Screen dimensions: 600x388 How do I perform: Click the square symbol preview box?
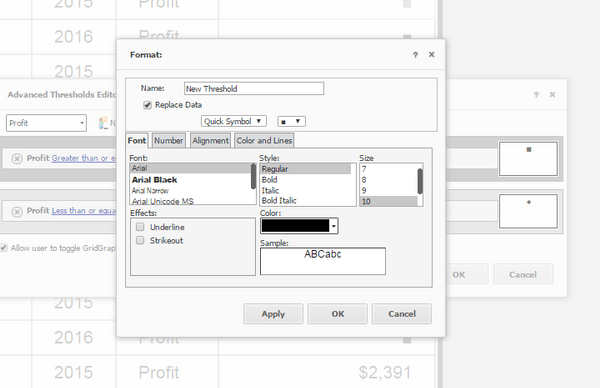[528, 159]
